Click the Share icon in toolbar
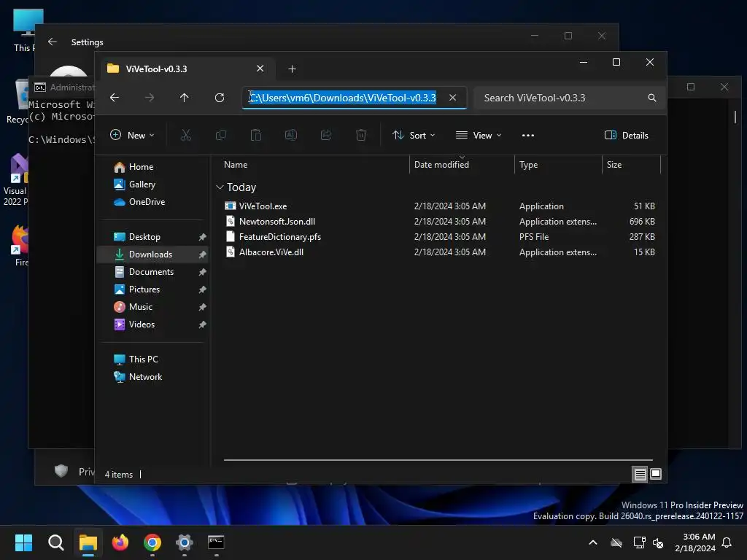Image resolution: width=747 pixels, height=560 pixels. [326, 135]
